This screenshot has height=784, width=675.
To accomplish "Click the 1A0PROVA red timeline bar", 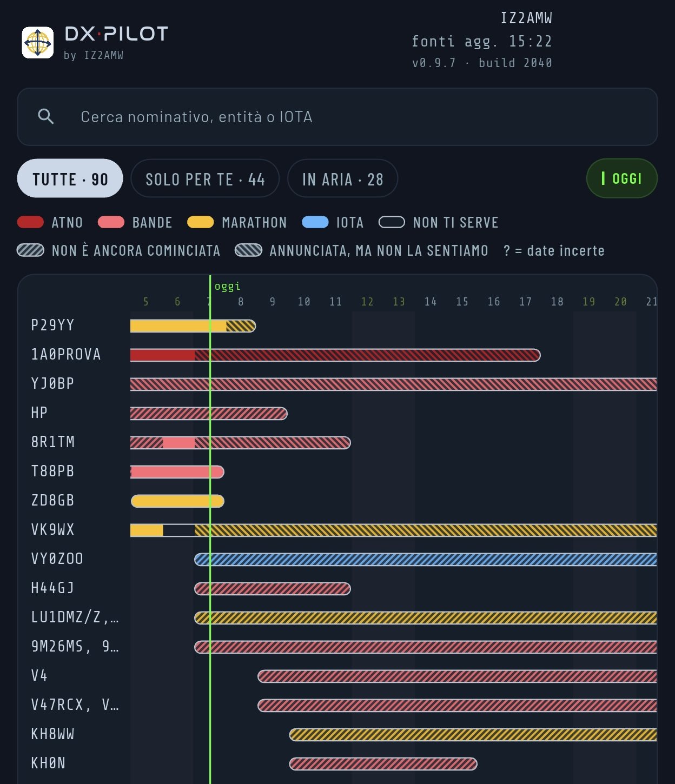I will click(335, 355).
